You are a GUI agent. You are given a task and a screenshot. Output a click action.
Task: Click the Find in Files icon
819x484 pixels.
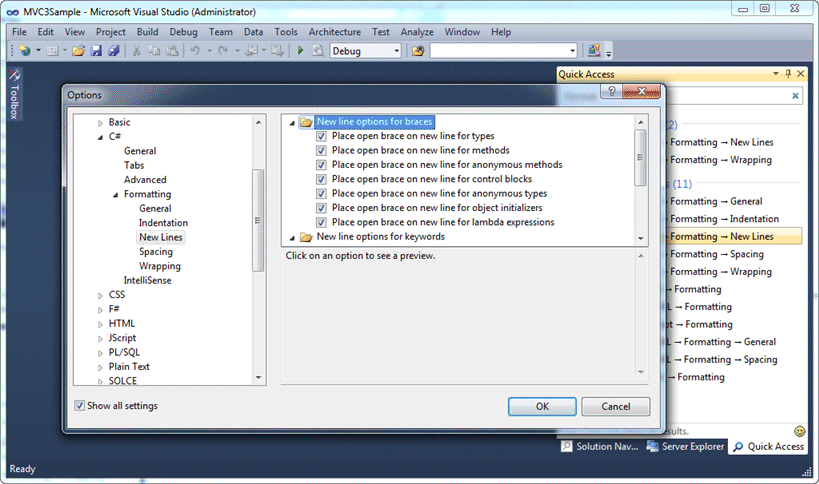pyautogui.click(x=418, y=51)
